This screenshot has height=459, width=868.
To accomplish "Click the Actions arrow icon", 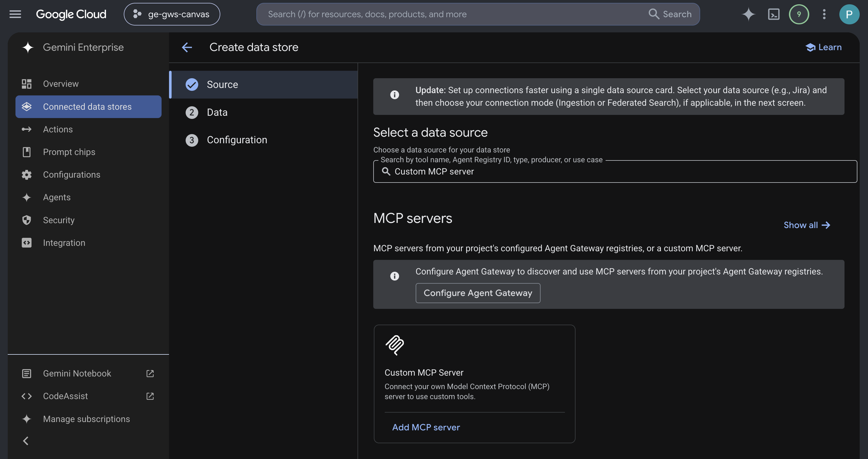I will tap(27, 130).
